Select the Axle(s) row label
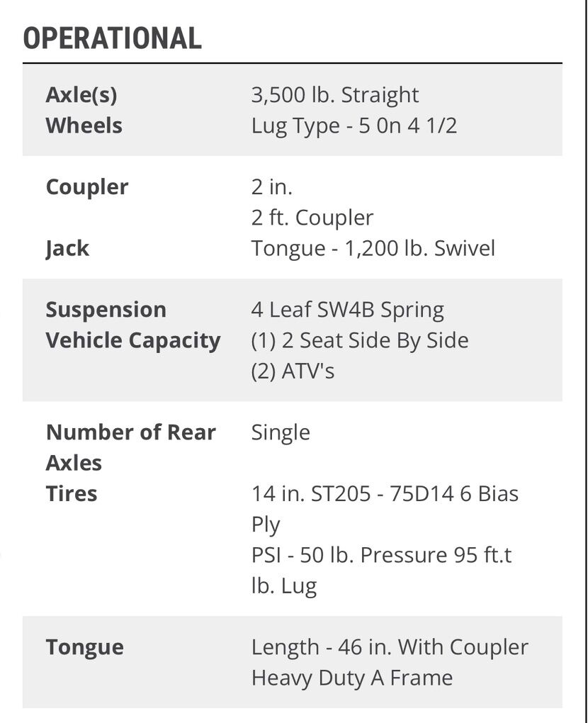Screen dimensions: 588x723 click(x=81, y=95)
